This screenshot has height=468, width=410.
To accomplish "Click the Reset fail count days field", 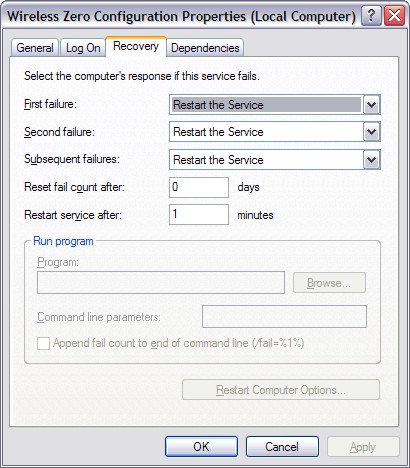I will click(x=199, y=187).
